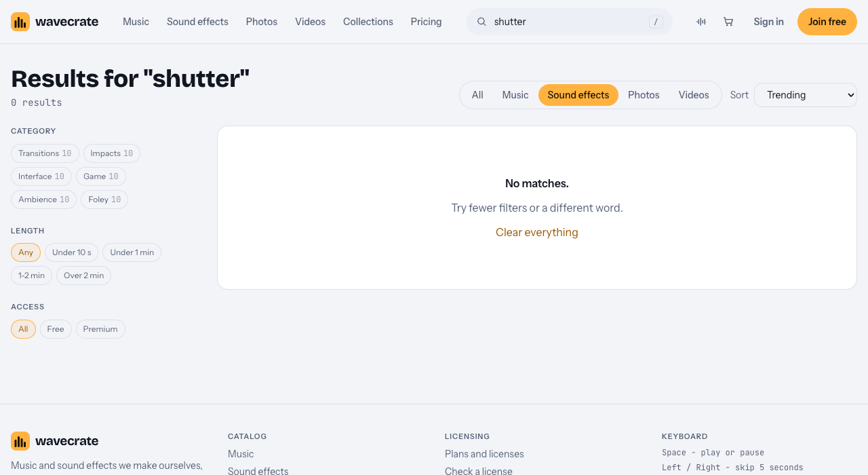Screen dimensions: 868x475
Task: Click the search magnifier icon
Action: pos(481,22)
